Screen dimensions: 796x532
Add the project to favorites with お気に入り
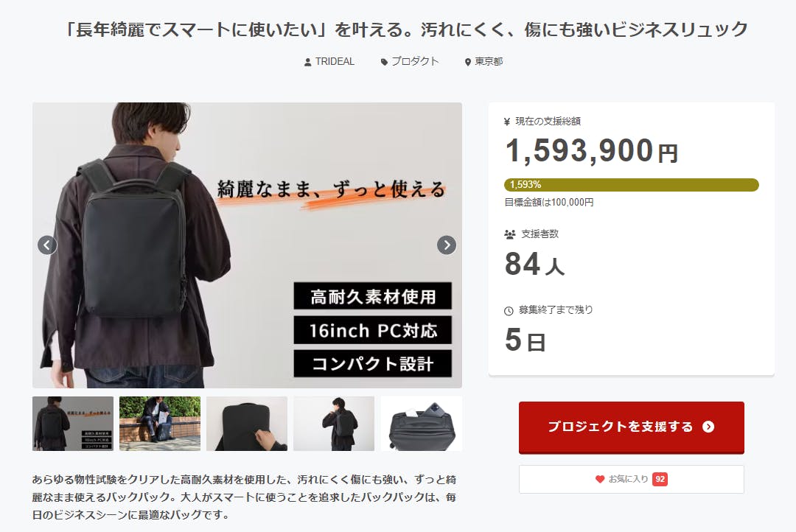pyautogui.click(x=632, y=479)
